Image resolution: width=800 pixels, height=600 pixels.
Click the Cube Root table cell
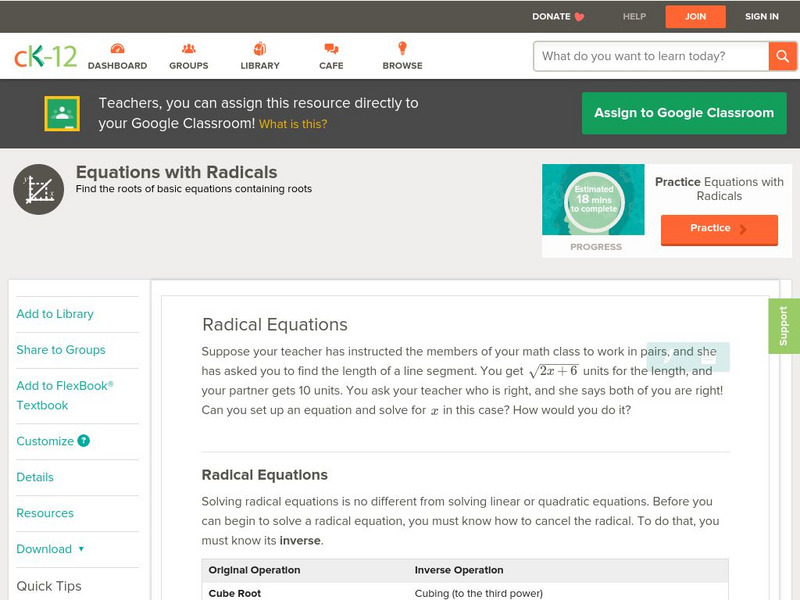[235, 593]
